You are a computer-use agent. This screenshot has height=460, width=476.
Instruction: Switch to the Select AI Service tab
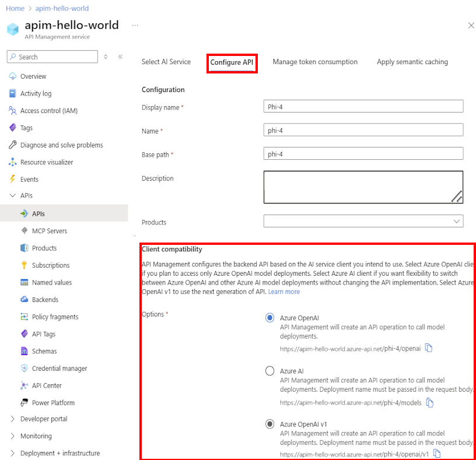(x=167, y=61)
